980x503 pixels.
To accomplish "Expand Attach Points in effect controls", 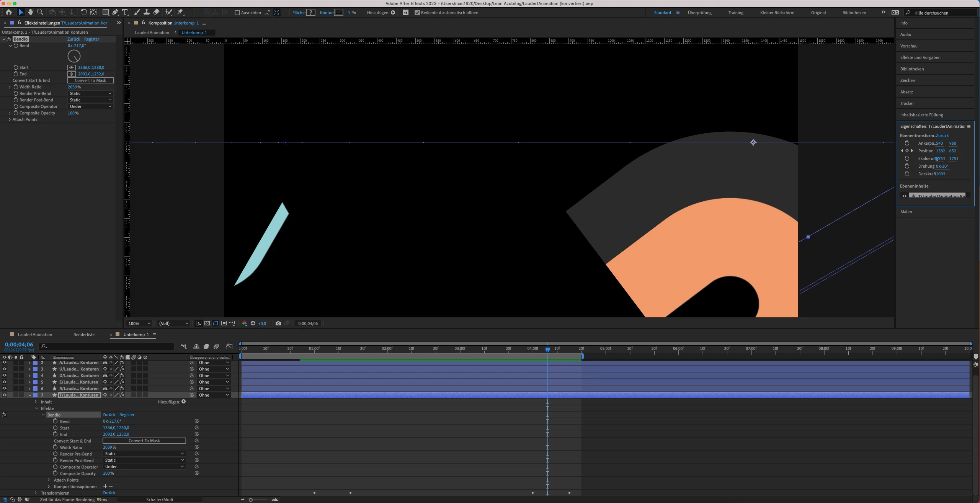I will click(x=10, y=119).
